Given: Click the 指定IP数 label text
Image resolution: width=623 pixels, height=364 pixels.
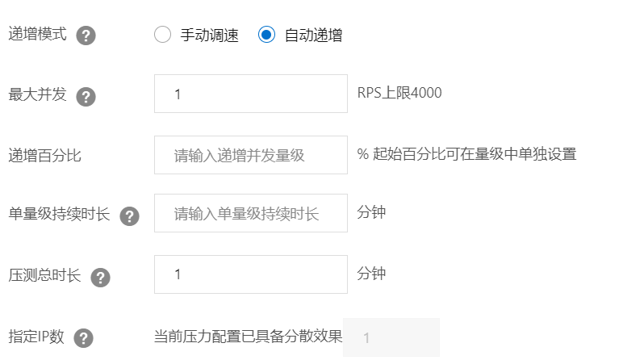Looking at the screenshot, I should 36,337.
